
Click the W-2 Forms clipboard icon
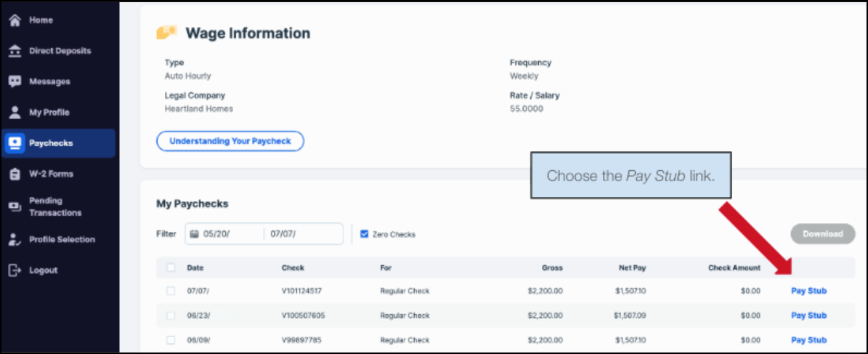15,174
